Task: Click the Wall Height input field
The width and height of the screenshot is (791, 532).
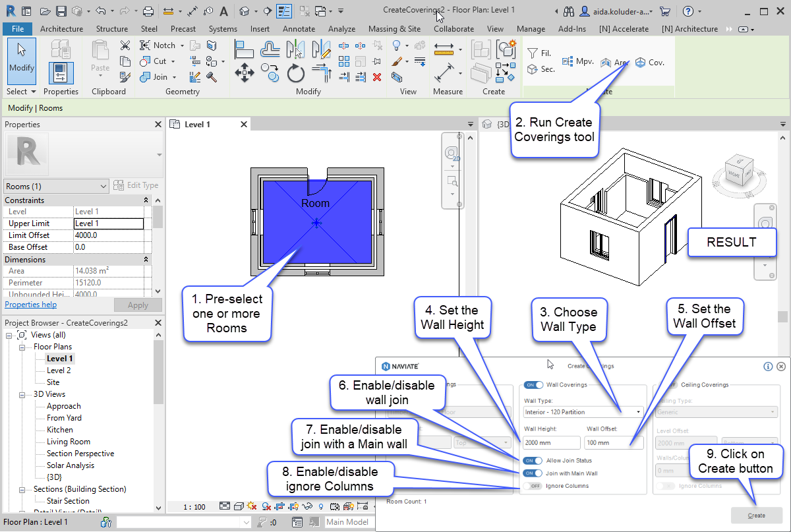Action: (x=550, y=443)
